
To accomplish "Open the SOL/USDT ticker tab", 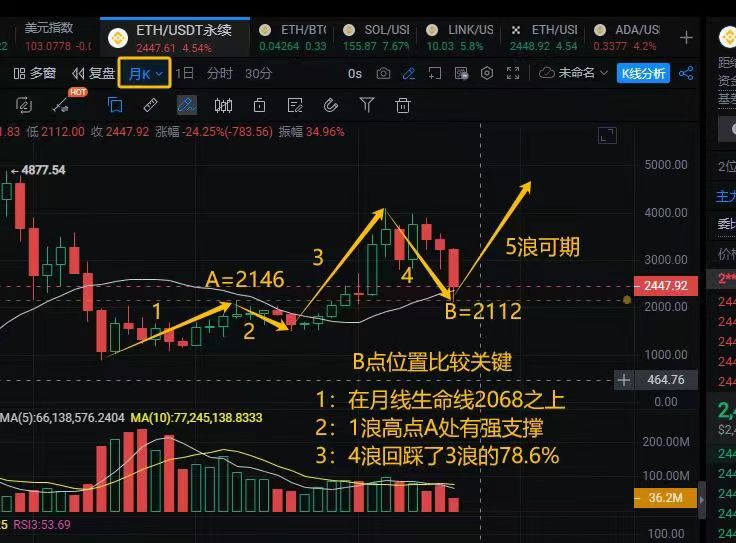I will (377, 38).
